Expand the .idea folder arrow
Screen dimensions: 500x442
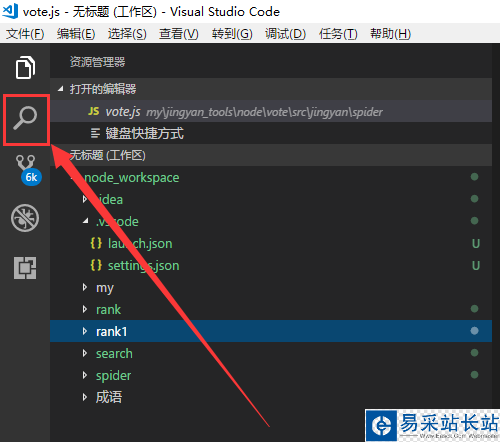pos(85,199)
